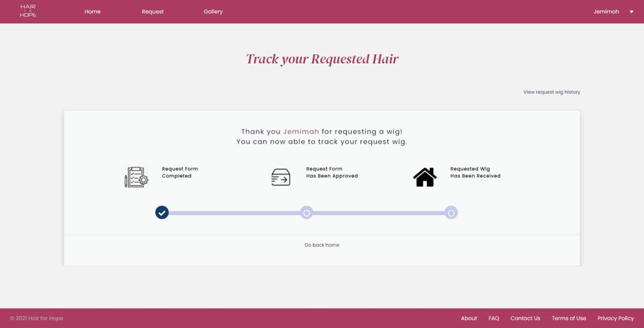The height and width of the screenshot is (328, 644).
Task: Click View request wig history link
Action: 551,92
